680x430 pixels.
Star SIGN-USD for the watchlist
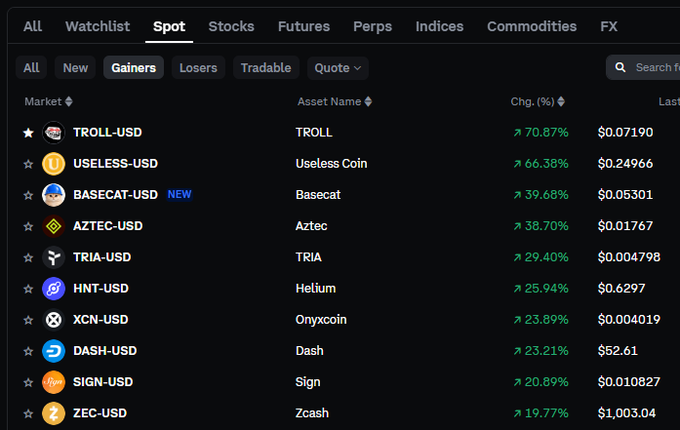click(x=28, y=382)
